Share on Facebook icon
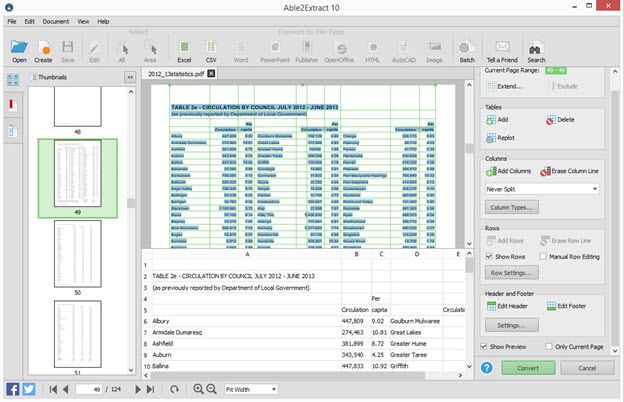Viewport: 624px width, 402px height. tap(13, 389)
